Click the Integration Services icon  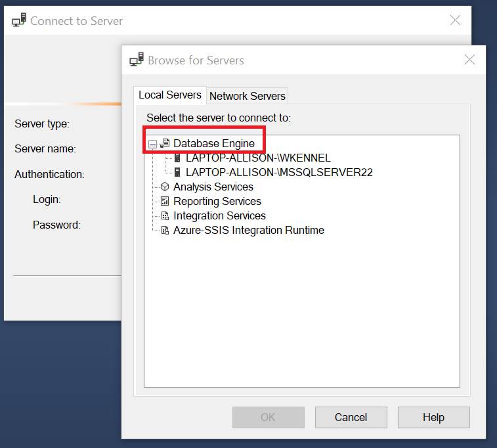pyautogui.click(x=165, y=215)
